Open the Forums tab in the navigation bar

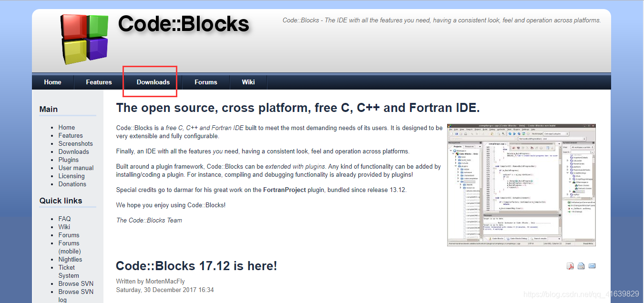[206, 82]
